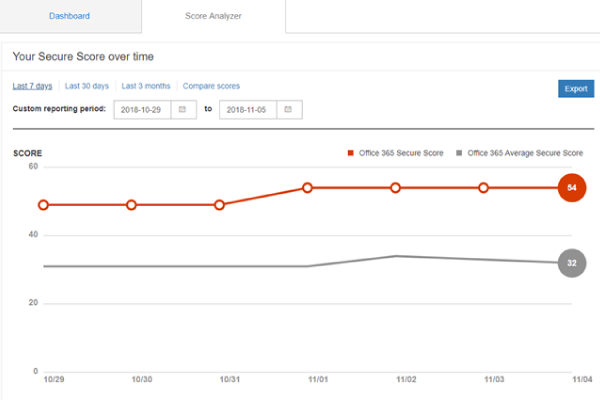Select the Score Analyzer tab
The width and height of the screenshot is (600, 400).
point(213,16)
